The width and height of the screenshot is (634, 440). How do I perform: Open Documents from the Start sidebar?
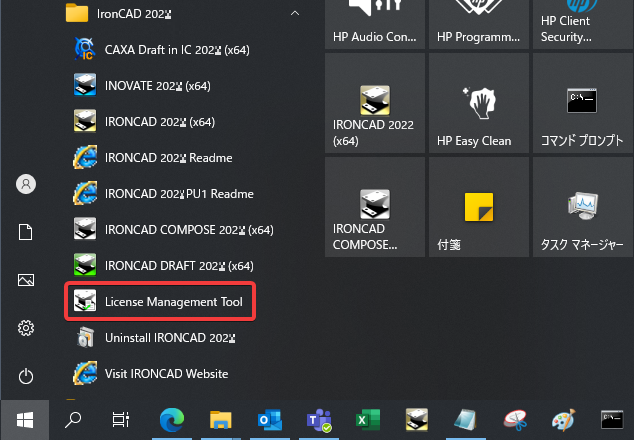coord(25,232)
